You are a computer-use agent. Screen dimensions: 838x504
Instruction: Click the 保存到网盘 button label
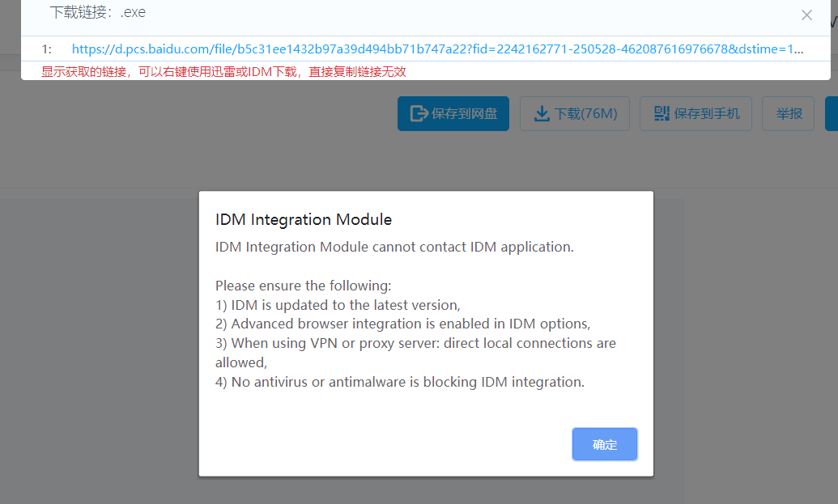tap(464, 114)
